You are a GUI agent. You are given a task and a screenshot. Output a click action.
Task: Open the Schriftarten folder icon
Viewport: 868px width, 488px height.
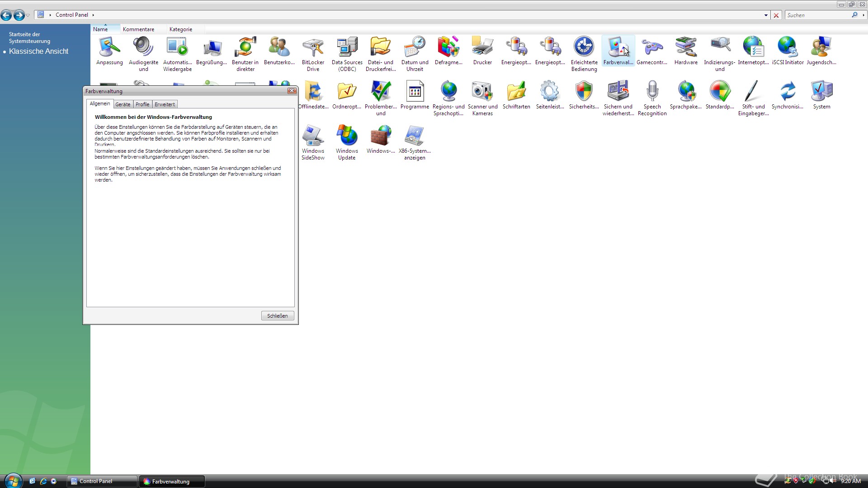(516, 95)
